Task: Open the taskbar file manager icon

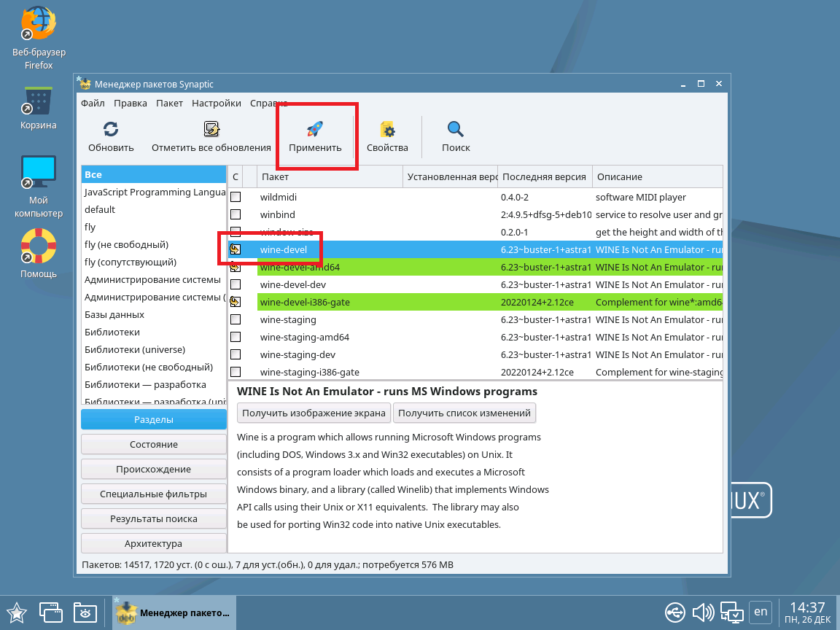Action: click(85, 612)
